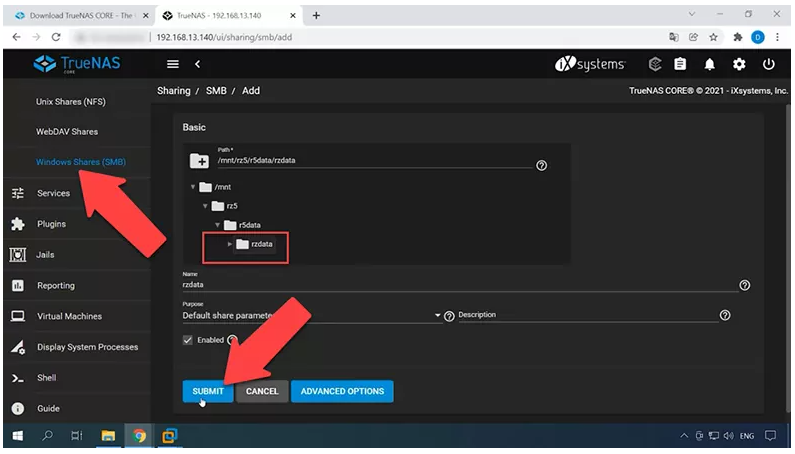Click the back chevron next to the hamburger menu

(197, 64)
